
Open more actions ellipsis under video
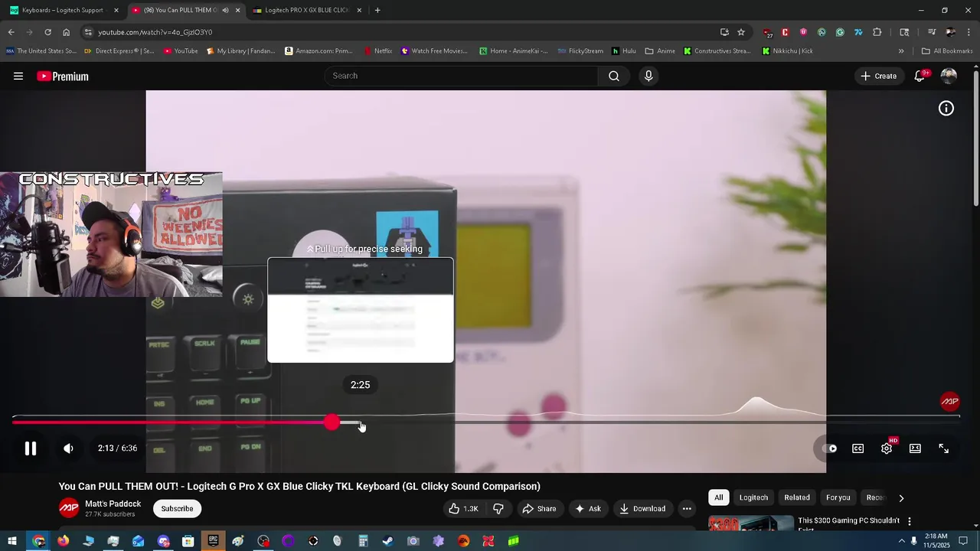pyautogui.click(x=687, y=509)
